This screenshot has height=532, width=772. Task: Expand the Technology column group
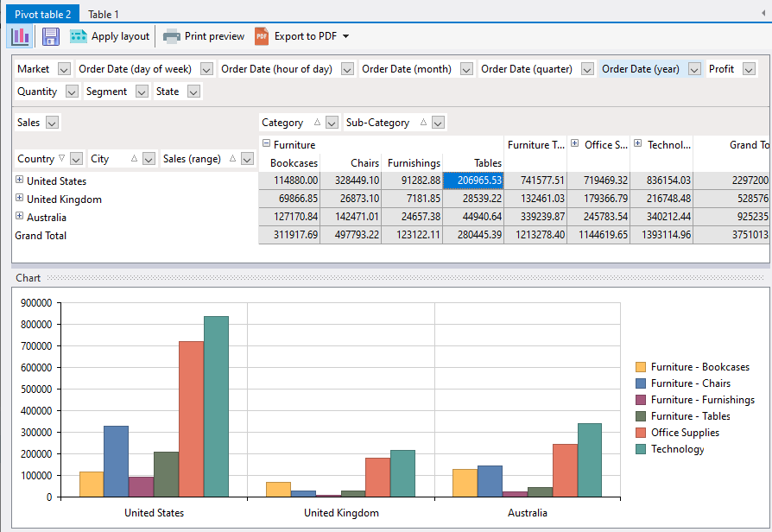(x=638, y=144)
